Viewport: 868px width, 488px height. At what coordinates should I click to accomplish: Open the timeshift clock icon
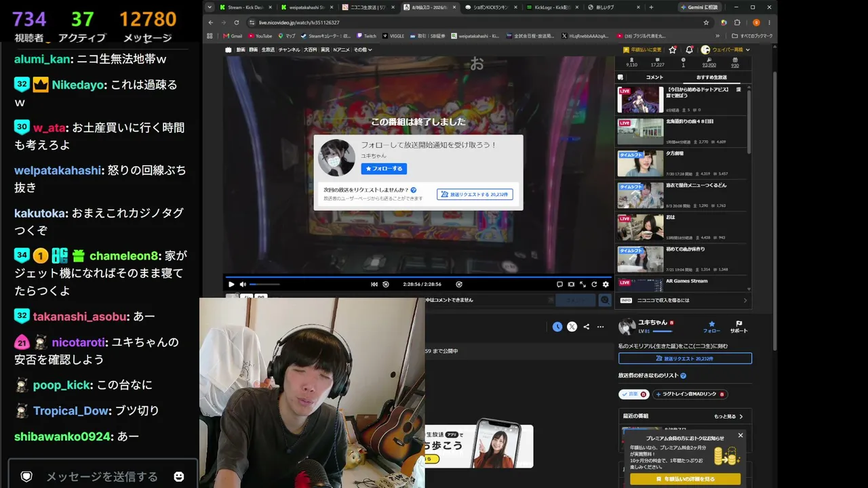pos(557,327)
